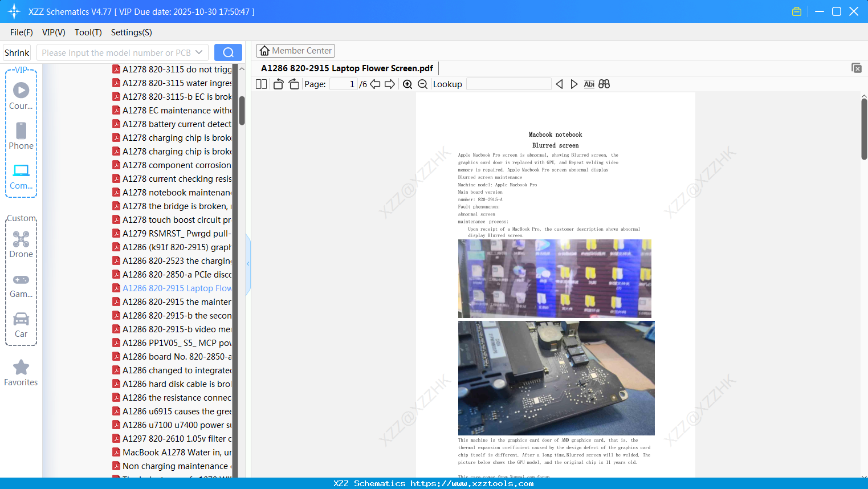The width and height of the screenshot is (868, 489).
Task: Click the XZZ logo in the title bar
Action: pyautogui.click(x=14, y=11)
